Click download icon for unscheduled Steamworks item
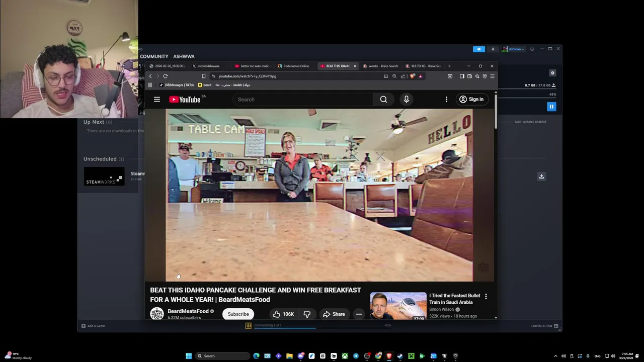 click(x=541, y=176)
